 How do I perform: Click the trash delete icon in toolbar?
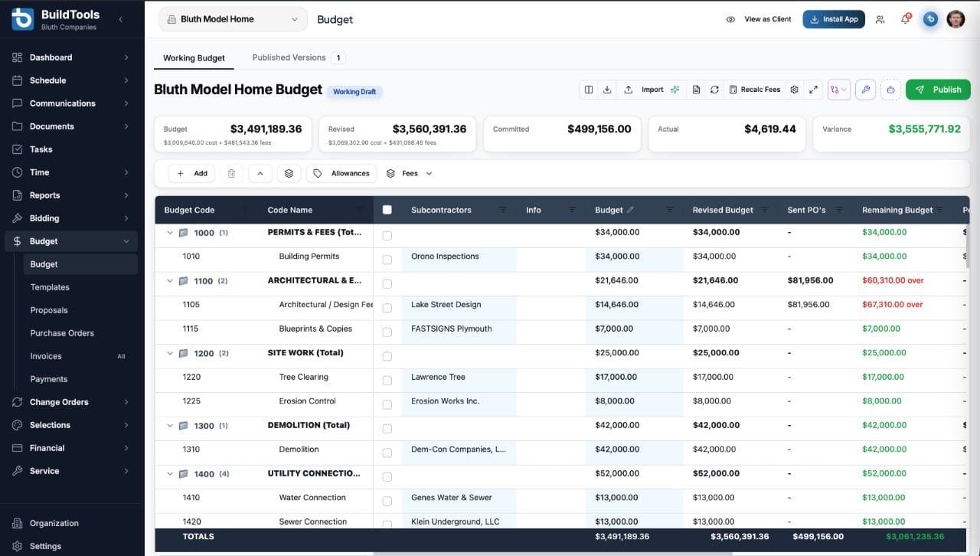pyautogui.click(x=231, y=174)
